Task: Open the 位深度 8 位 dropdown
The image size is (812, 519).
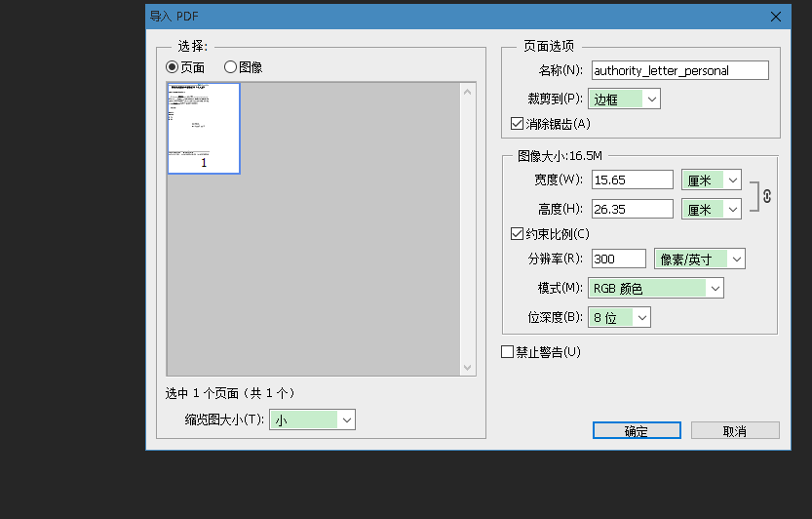Action: [x=619, y=317]
